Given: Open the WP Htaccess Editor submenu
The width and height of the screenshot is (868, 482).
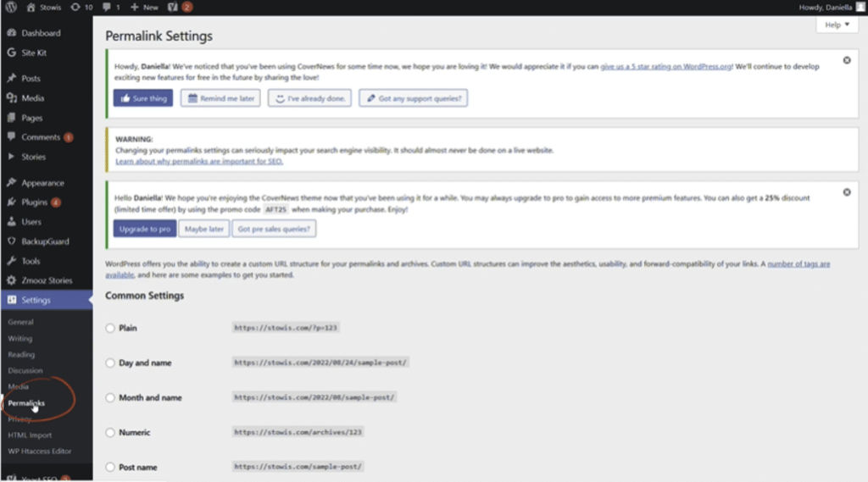Looking at the screenshot, I should coord(39,451).
